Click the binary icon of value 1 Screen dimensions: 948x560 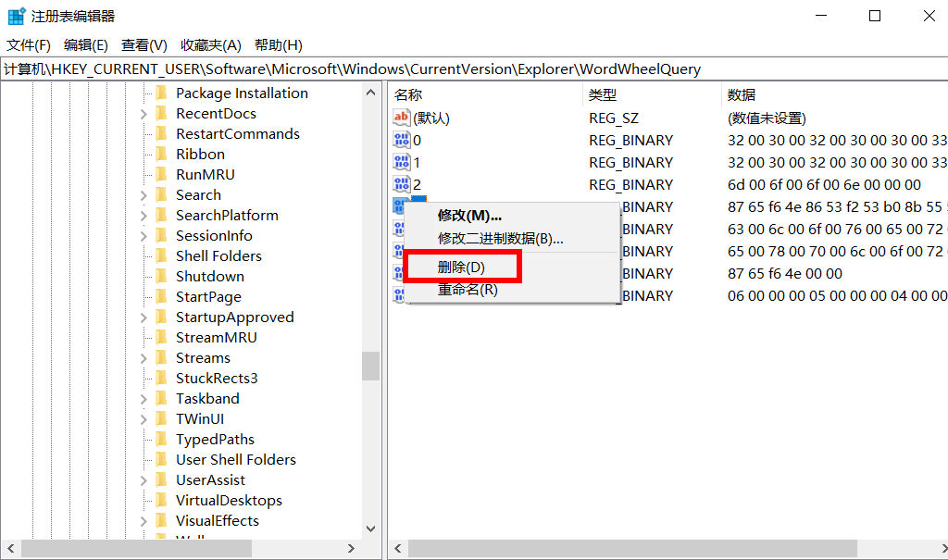(x=402, y=162)
